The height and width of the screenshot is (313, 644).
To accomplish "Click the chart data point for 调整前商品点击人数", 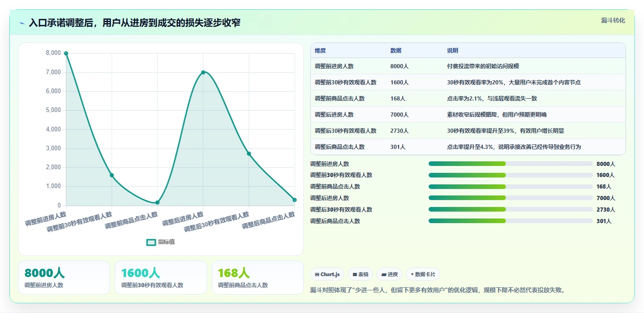I will click(157, 202).
